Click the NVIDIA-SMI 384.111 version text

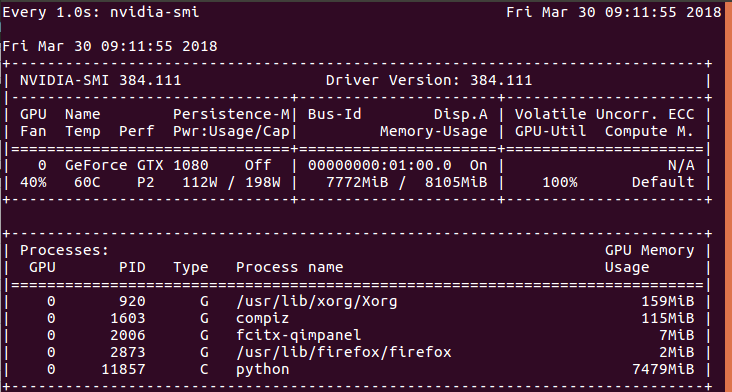[x=100, y=80]
